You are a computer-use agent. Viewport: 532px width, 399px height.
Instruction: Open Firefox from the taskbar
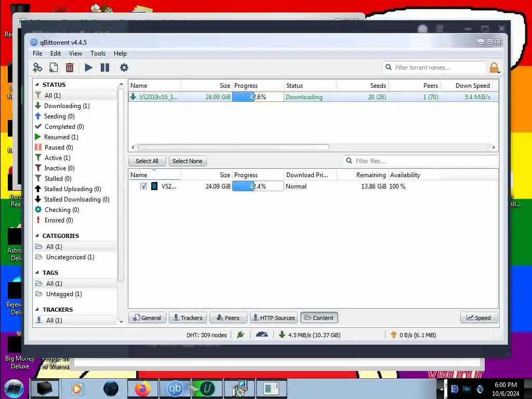point(143,389)
